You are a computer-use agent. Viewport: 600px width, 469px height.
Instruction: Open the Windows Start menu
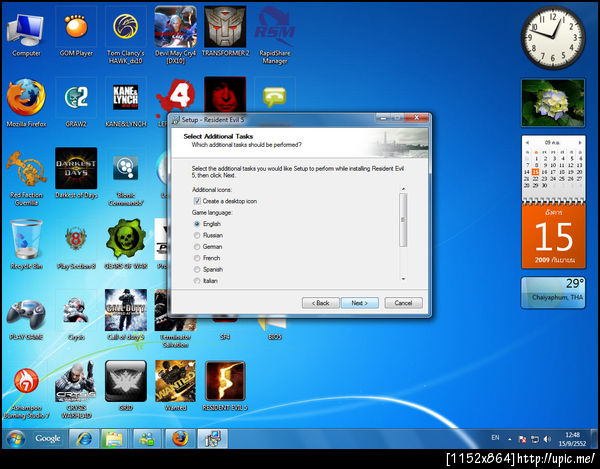(15, 438)
